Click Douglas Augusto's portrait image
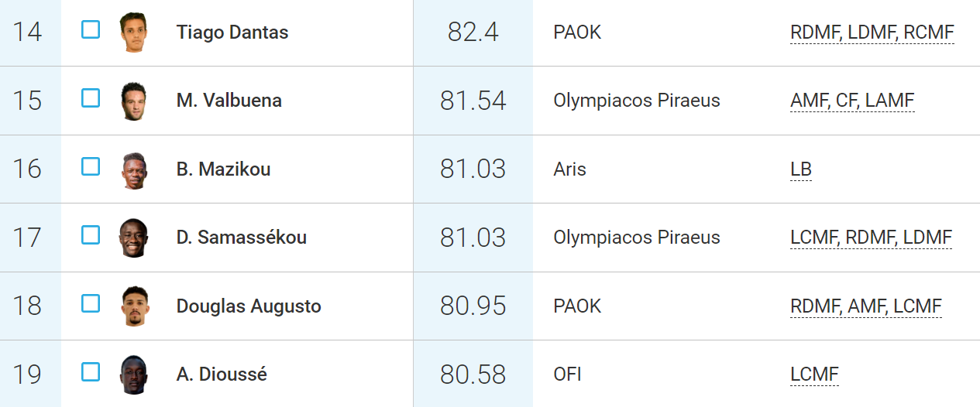 coord(133,306)
